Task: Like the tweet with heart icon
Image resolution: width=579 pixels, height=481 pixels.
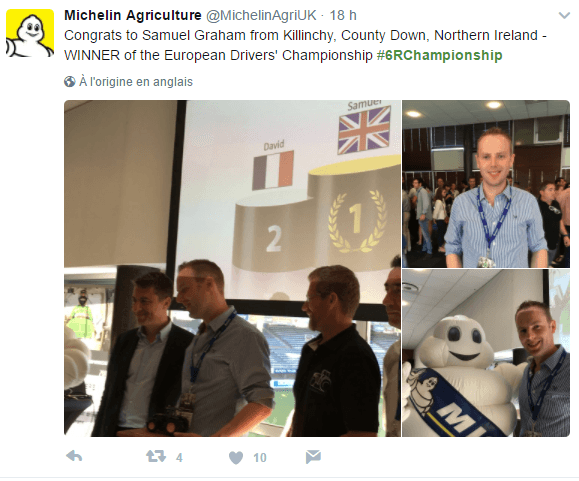Action: coord(236,458)
